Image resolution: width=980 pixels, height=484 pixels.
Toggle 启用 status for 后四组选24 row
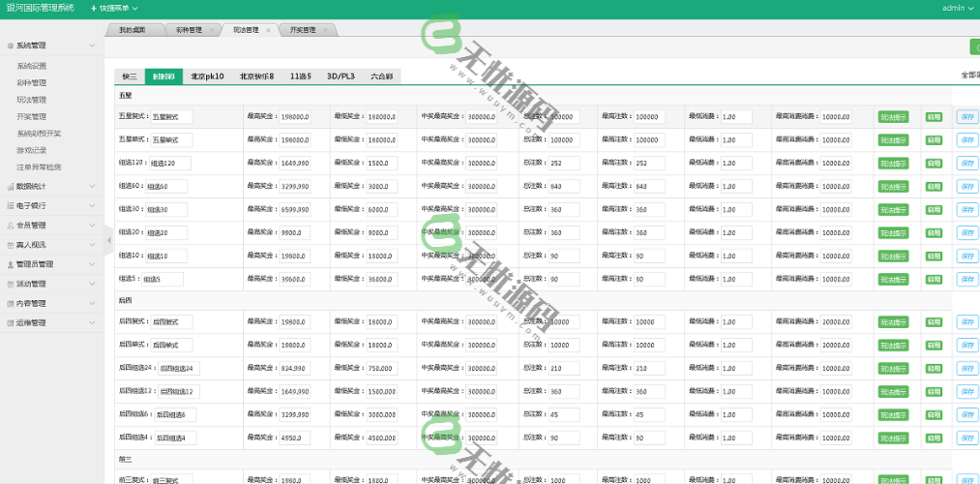[x=934, y=368]
